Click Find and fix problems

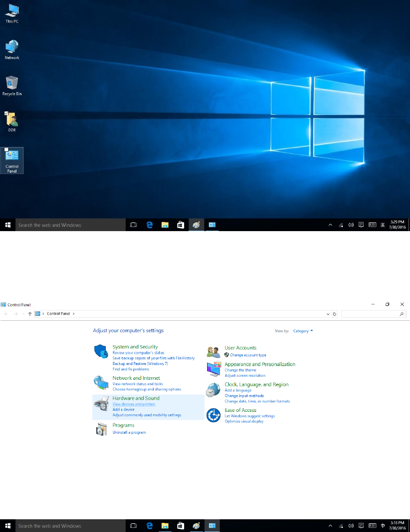click(131, 369)
